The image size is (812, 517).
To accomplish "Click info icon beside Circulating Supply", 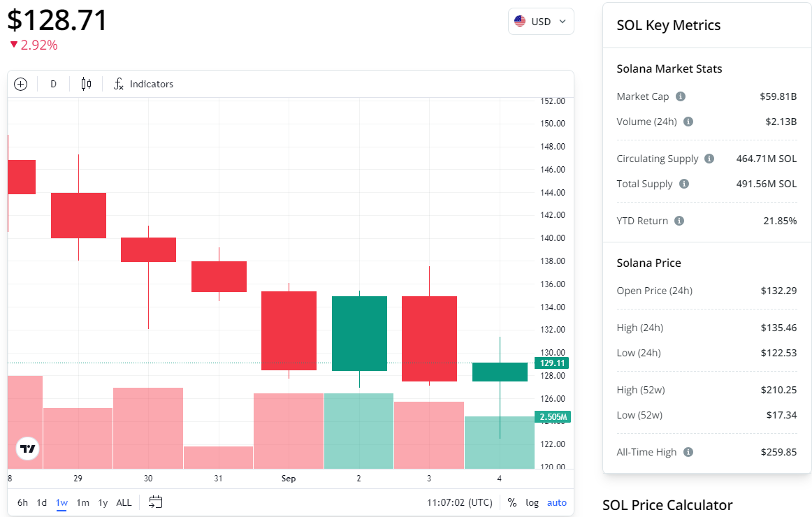I will 709,159.
